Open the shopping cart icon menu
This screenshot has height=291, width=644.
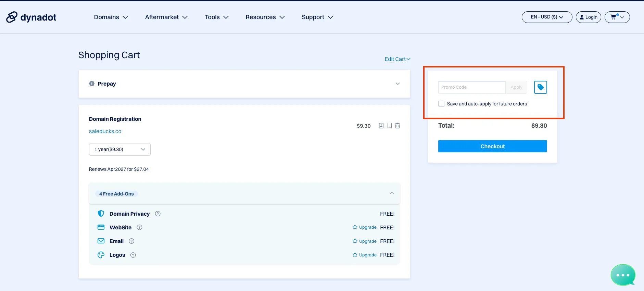[617, 17]
